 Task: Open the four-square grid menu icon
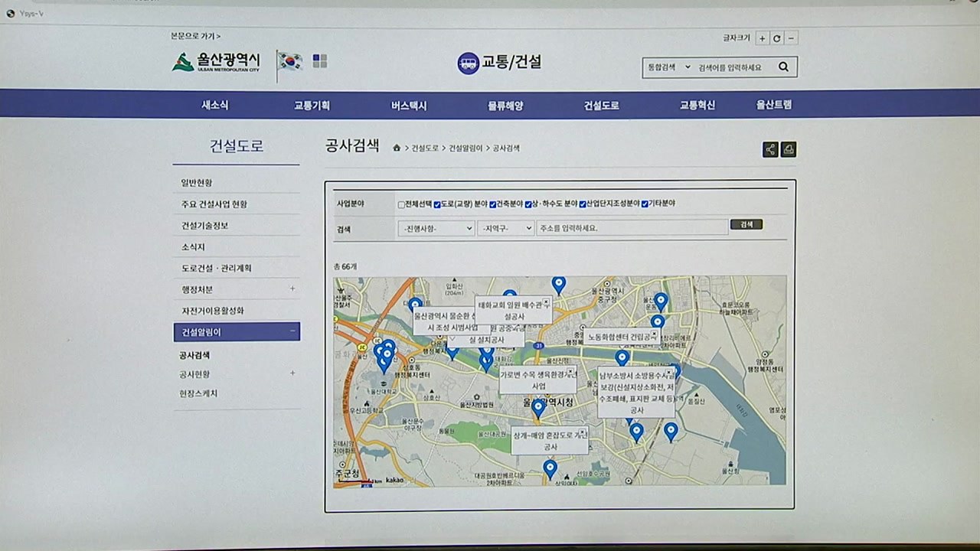[x=319, y=61]
